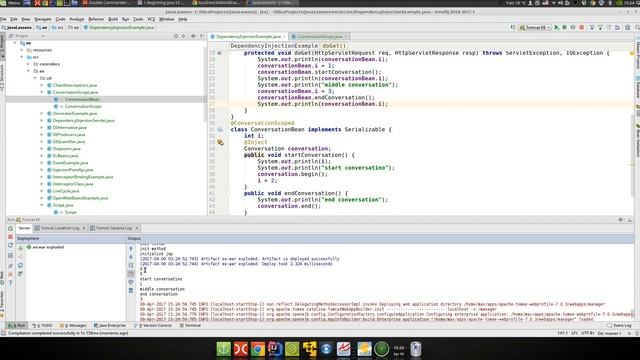This screenshot has width=640, height=360.
Task: Stop Tomcat using the Run panel red stop icon
Action: [10, 237]
